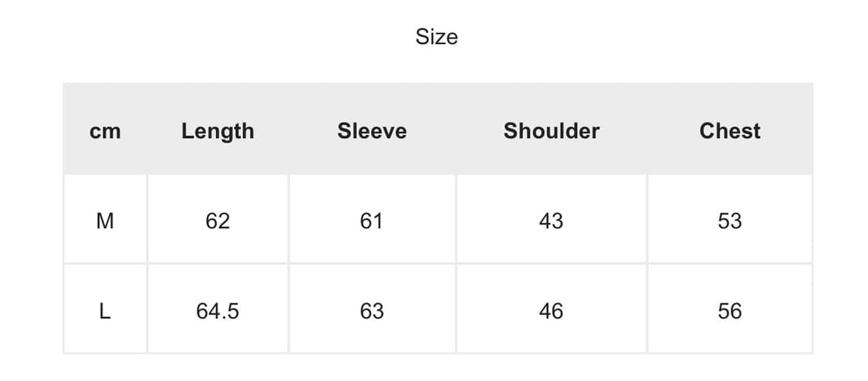Click the M length value 62

pyautogui.click(x=218, y=221)
